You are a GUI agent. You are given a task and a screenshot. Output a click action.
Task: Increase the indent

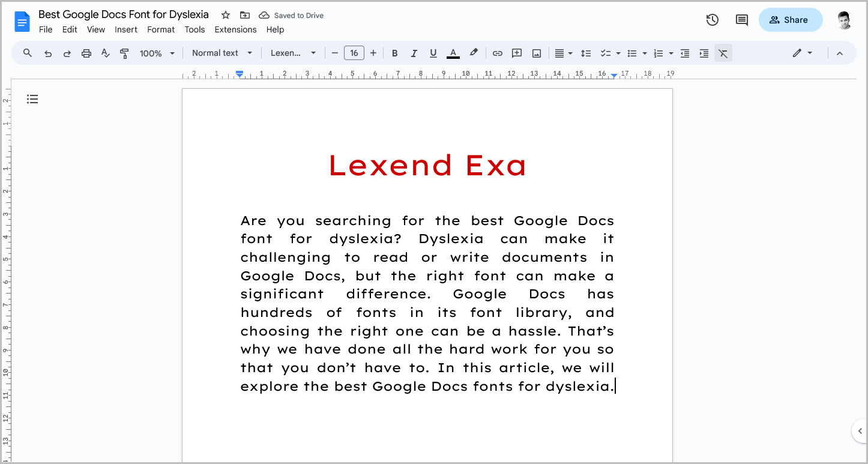(704, 53)
